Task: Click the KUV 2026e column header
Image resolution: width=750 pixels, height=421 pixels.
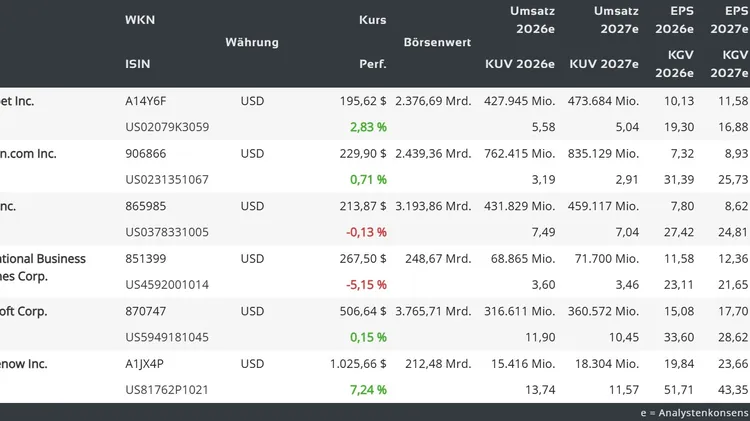Action: click(x=520, y=64)
